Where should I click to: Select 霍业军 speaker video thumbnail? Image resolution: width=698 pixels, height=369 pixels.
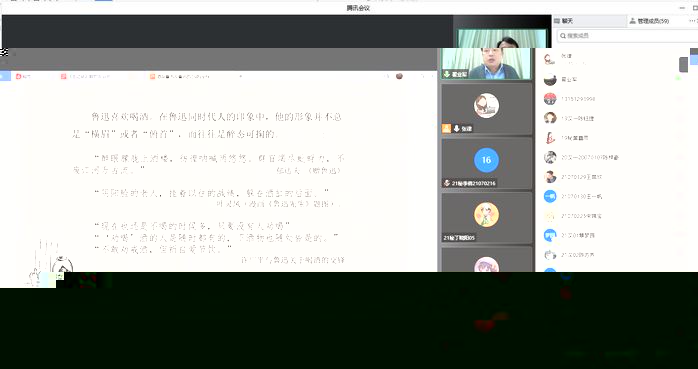[486, 64]
